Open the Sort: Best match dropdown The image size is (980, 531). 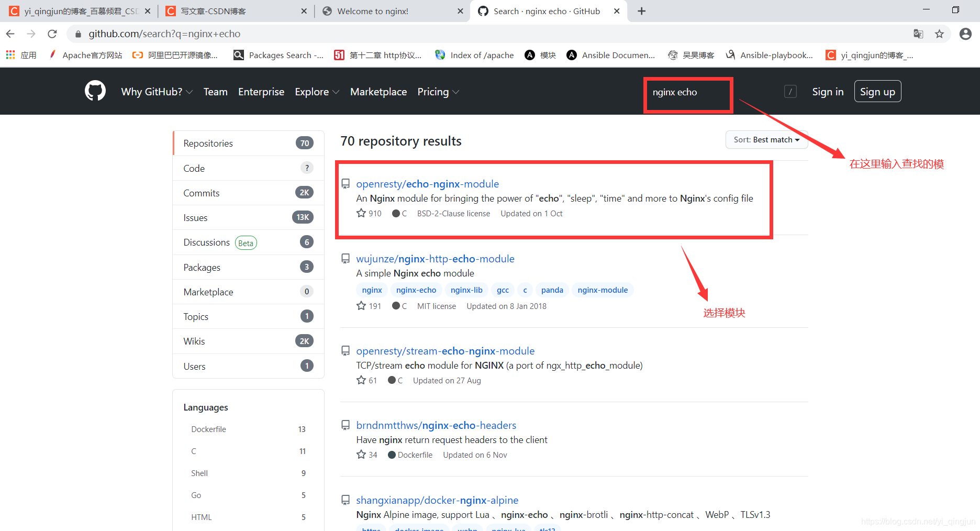[766, 140]
